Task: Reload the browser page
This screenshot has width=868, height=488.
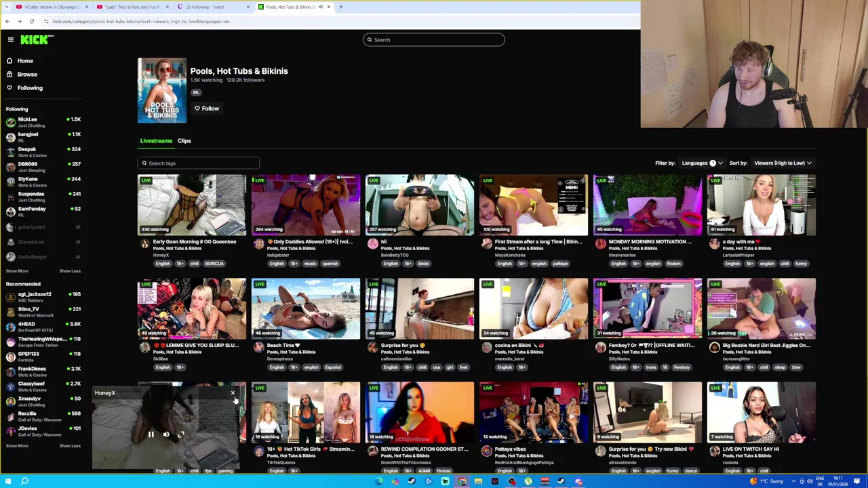Action: pyautogui.click(x=32, y=22)
